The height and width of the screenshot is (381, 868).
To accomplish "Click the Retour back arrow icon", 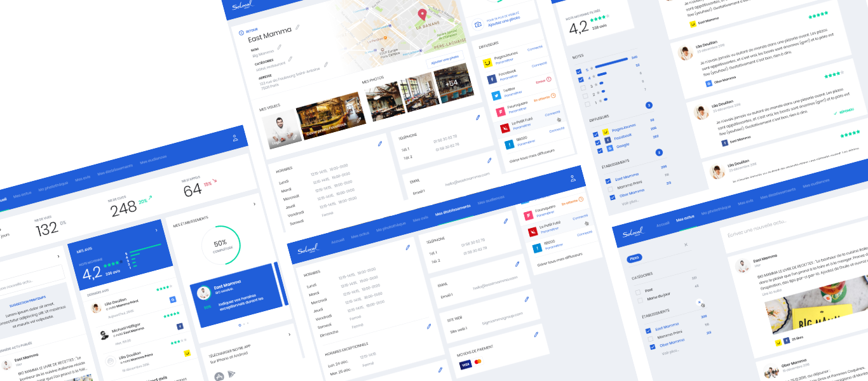I will pos(241,32).
